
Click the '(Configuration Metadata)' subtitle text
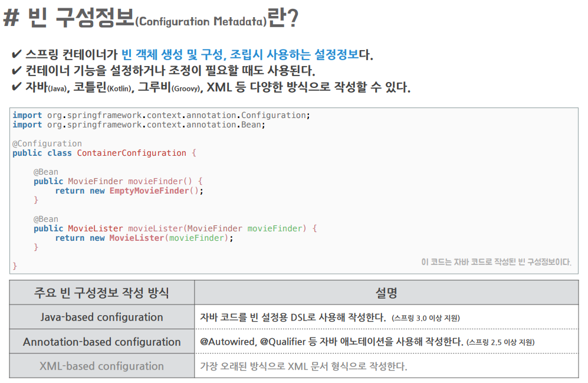pos(201,21)
